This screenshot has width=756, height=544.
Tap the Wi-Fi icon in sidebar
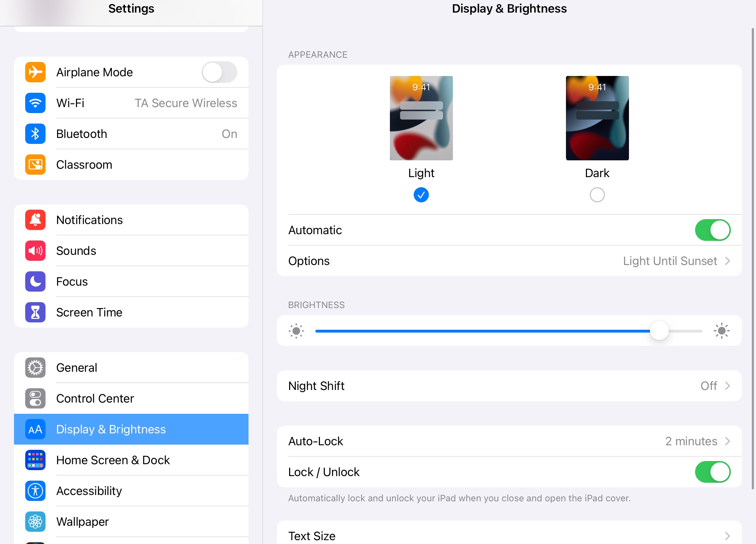tap(35, 103)
